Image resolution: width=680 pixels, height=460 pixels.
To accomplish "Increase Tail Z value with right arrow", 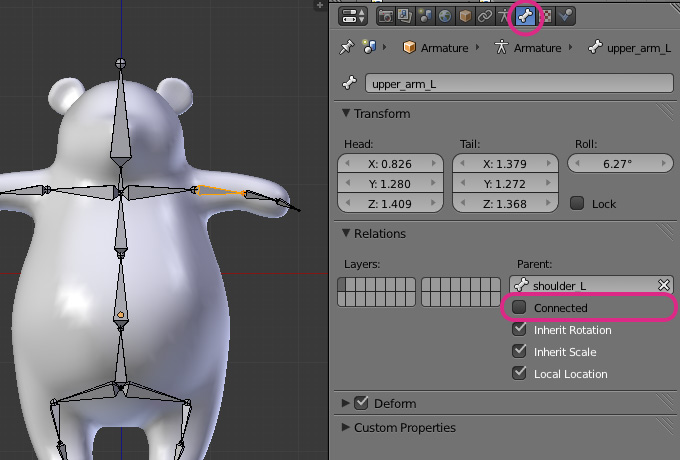I will tap(549, 203).
